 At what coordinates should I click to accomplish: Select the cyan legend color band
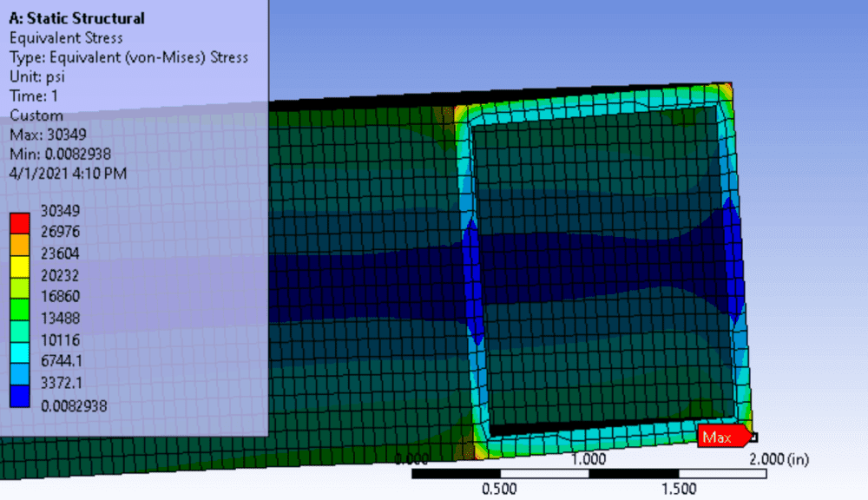[x=20, y=350]
